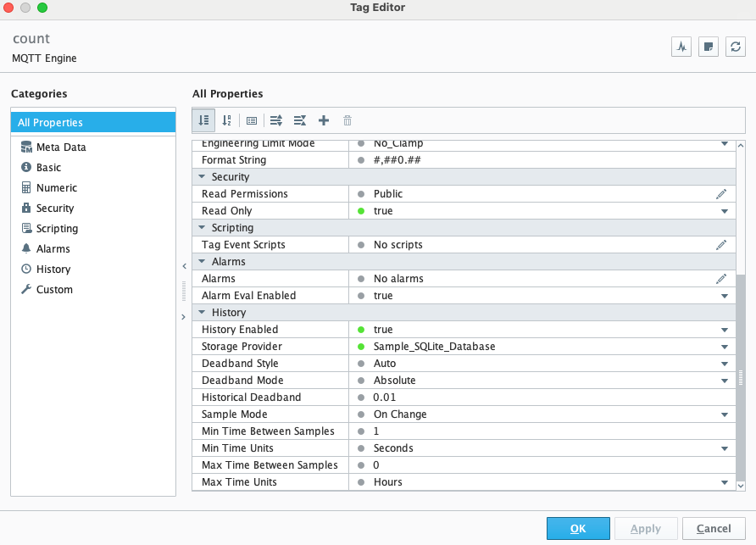Open the Sample Mode dropdown

[x=724, y=414]
